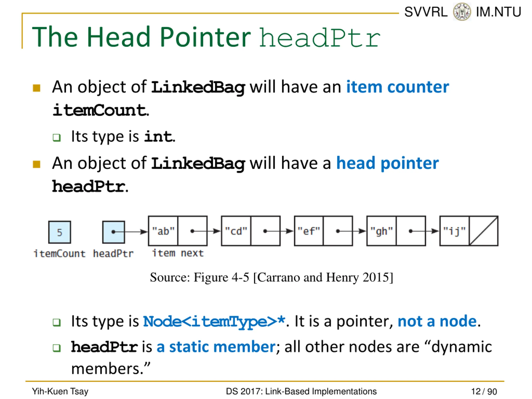Click the itemCount label under diagram

click(x=59, y=254)
